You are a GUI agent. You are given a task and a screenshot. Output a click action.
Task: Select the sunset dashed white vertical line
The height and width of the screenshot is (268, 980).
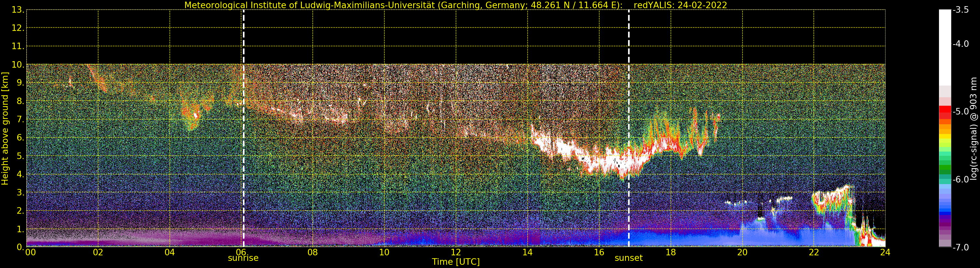tap(629, 128)
